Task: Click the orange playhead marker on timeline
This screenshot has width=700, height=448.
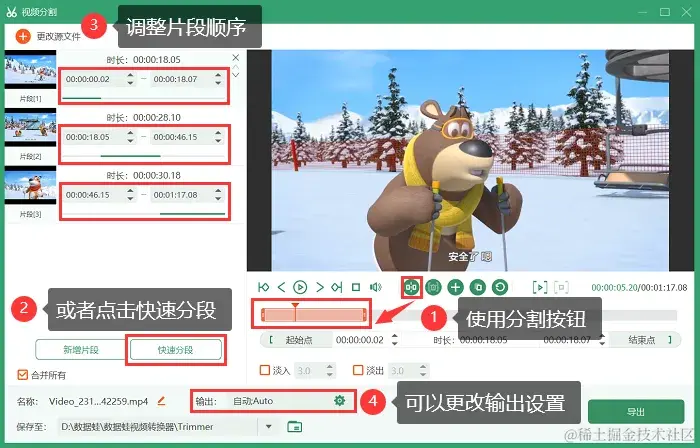Action: pyautogui.click(x=295, y=306)
